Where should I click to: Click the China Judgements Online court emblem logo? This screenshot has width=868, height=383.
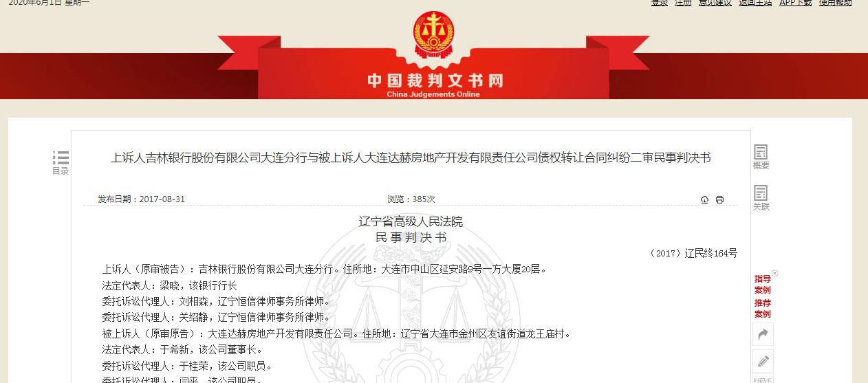click(x=433, y=36)
